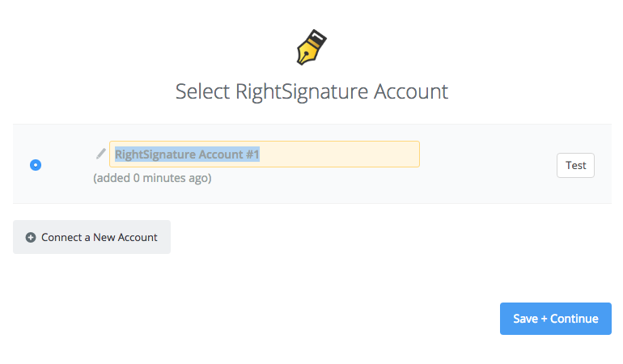Click blank row area between name field and Test
Image resolution: width=623 pixels, height=364 pixels.
[488, 164]
